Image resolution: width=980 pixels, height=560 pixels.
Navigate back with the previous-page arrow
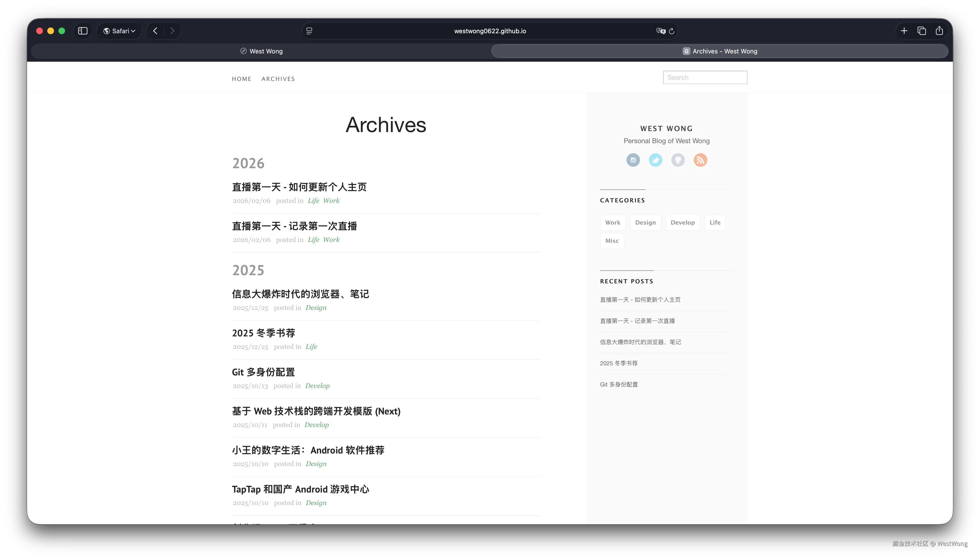coord(155,31)
